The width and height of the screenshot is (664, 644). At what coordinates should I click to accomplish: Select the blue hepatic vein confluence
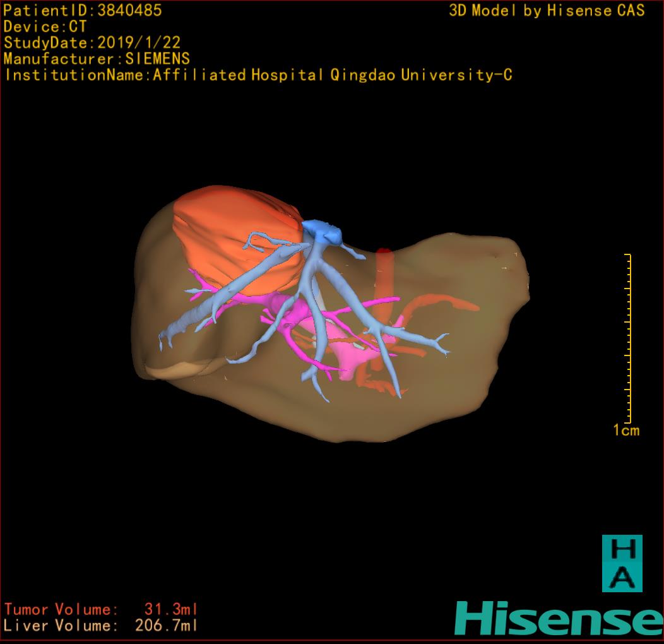[322, 231]
